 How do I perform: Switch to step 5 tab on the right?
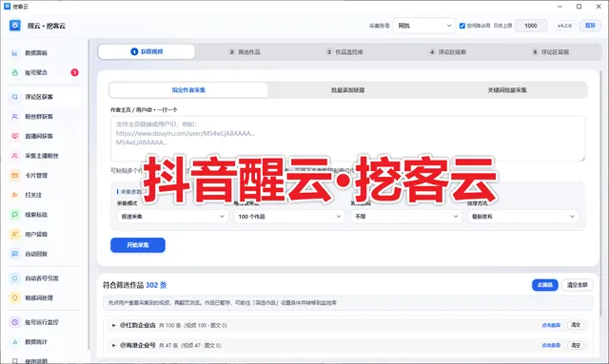tap(551, 52)
